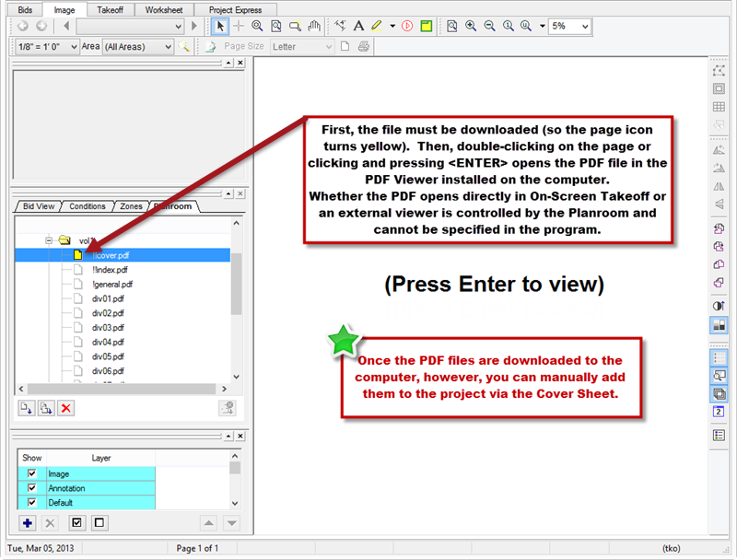Select div03.pdf in the tree
737x560 pixels.
tap(108, 328)
